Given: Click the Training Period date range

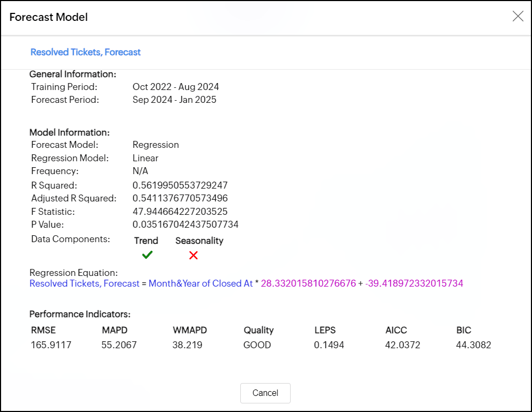Looking at the screenshot, I should point(176,87).
